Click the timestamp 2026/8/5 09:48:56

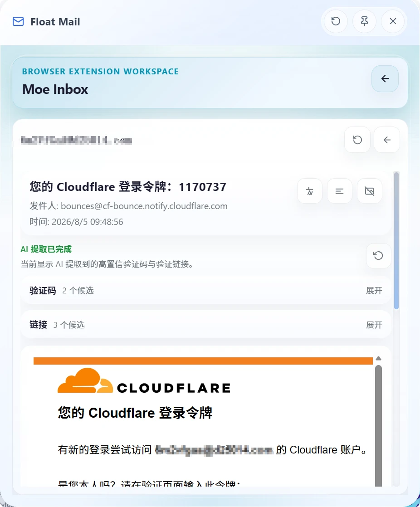point(87,222)
